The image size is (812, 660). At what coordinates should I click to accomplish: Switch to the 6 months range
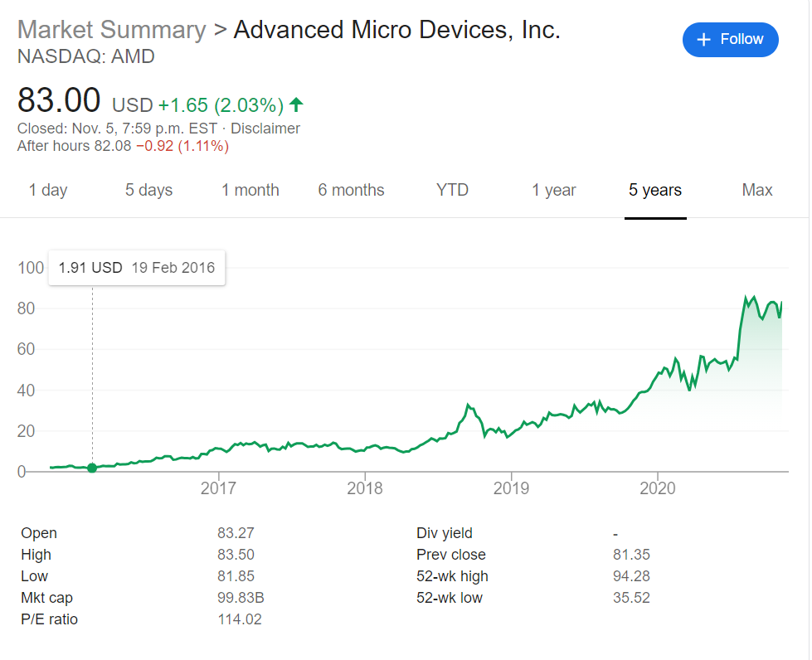coord(352,190)
